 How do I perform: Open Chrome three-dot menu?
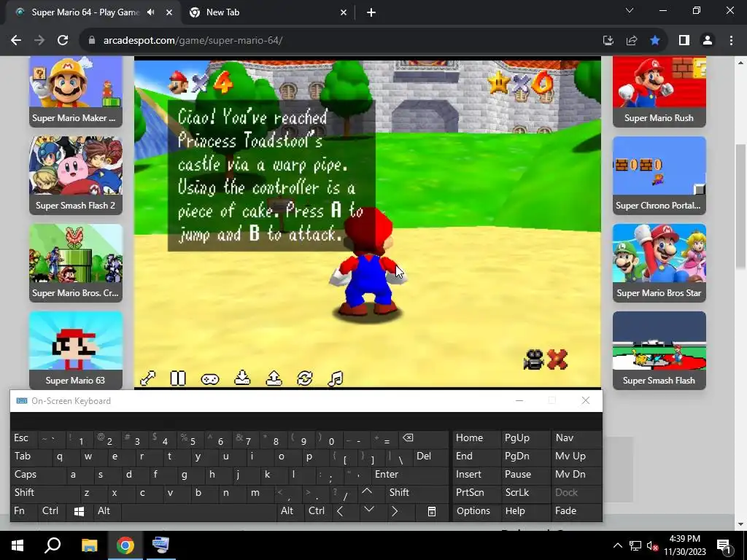[731, 41]
